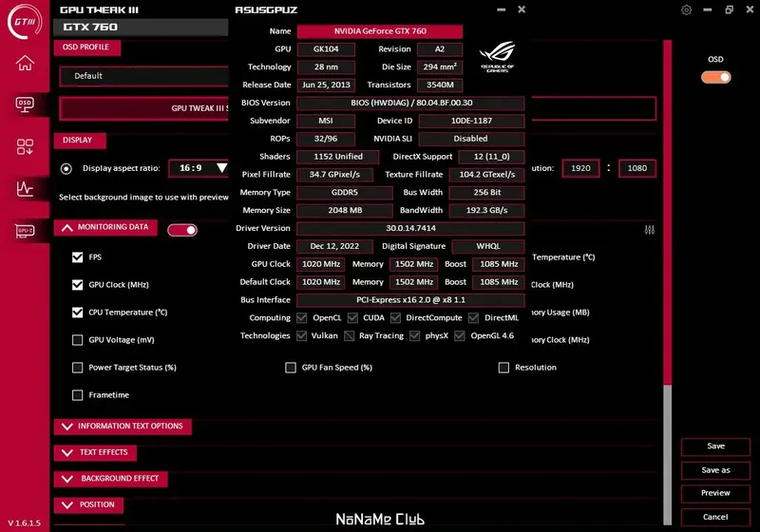Click the CUDA computing checkbox
The width and height of the screenshot is (760, 532).
pyautogui.click(x=352, y=318)
